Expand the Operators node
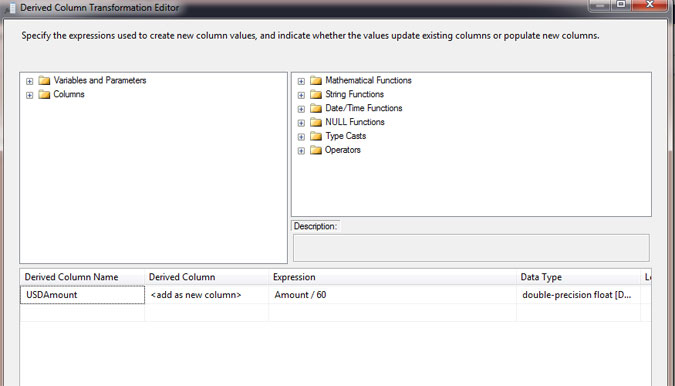This screenshot has height=386, width=675. (301, 151)
